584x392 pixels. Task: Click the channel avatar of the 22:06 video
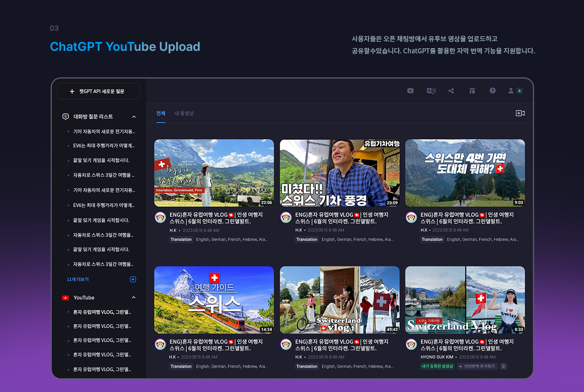tap(160, 217)
